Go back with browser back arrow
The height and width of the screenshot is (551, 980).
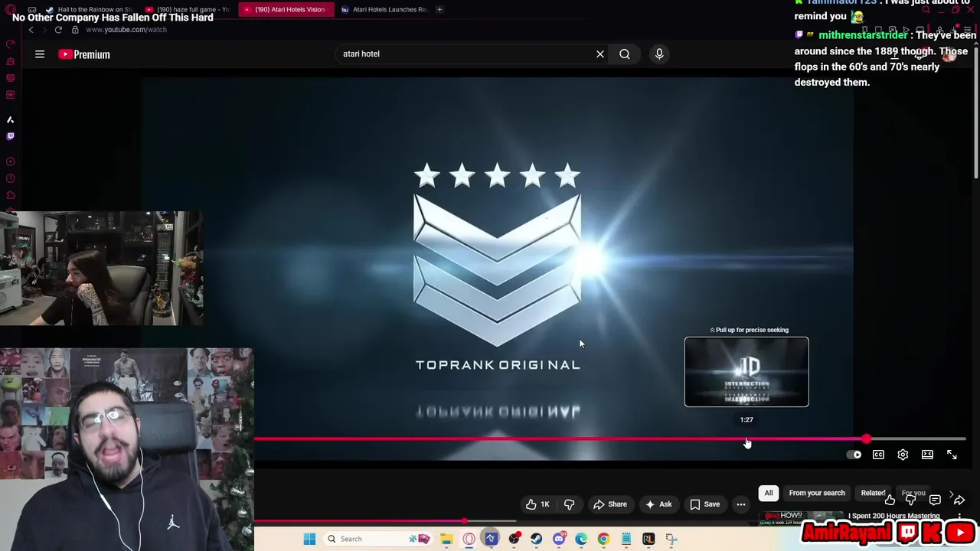[x=31, y=30]
